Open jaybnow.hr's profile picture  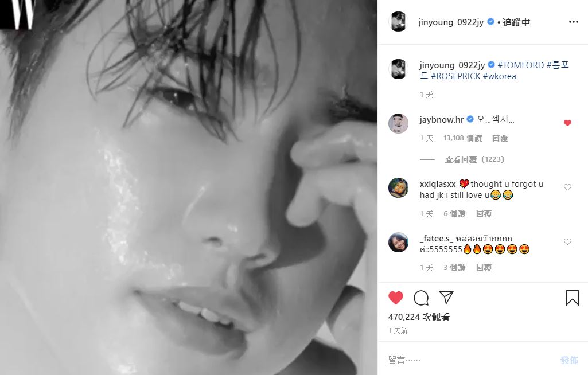click(x=398, y=123)
